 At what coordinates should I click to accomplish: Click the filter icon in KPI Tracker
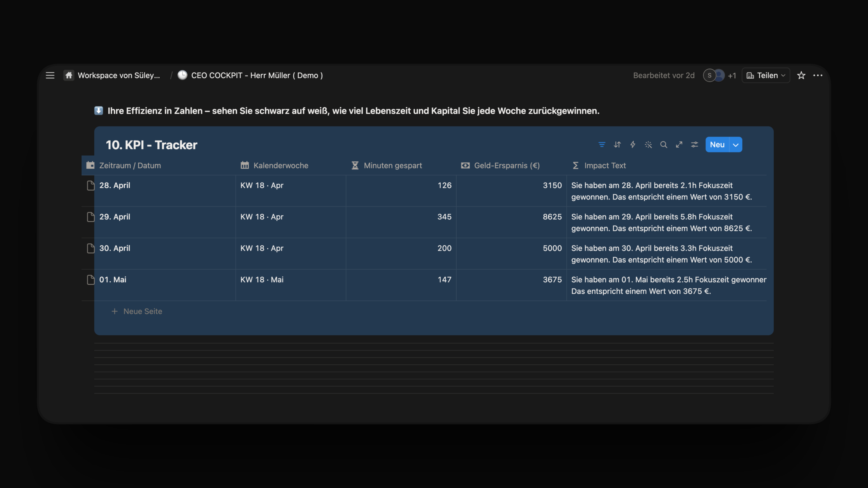coord(602,145)
